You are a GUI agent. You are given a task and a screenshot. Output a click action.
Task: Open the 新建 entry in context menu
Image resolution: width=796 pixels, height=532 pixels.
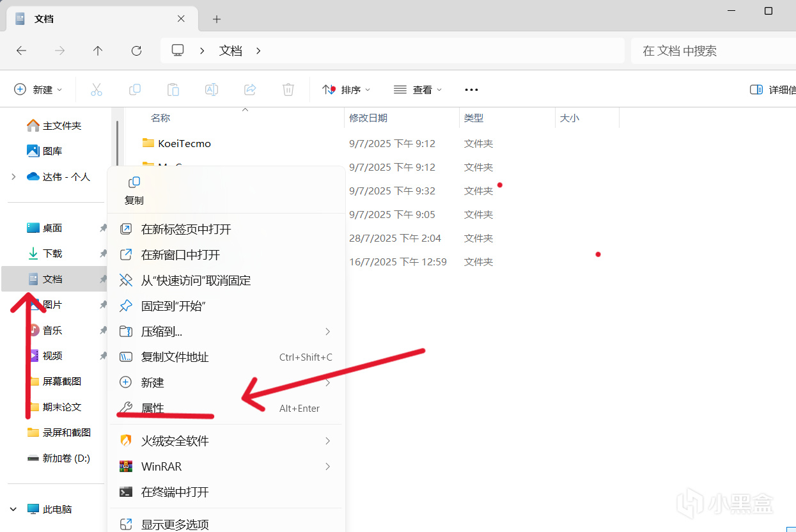click(226, 382)
